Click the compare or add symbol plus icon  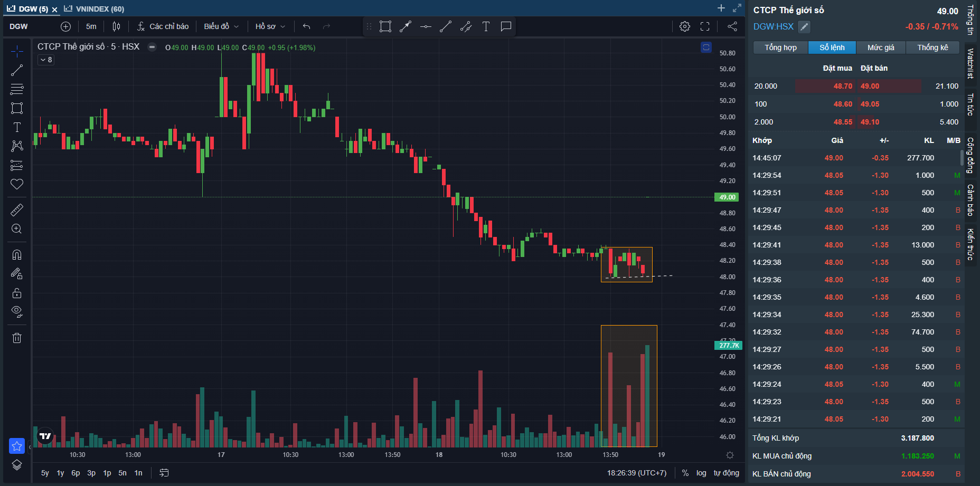[x=65, y=26]
